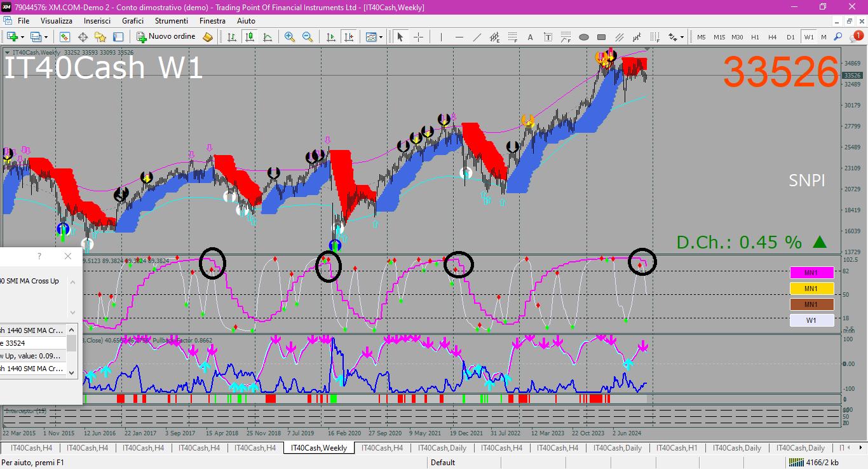
Task: Click the yellow MN1 button
Action: pyautogui.click(x=811, y=289)
